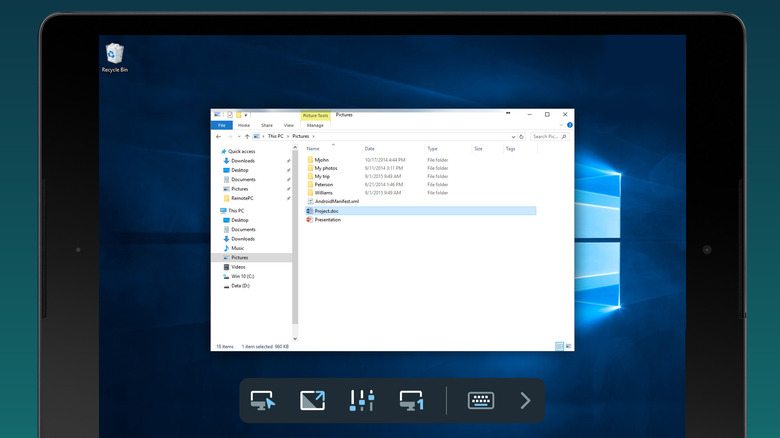Switch to the Share ribbon tab

pos(267,125)
